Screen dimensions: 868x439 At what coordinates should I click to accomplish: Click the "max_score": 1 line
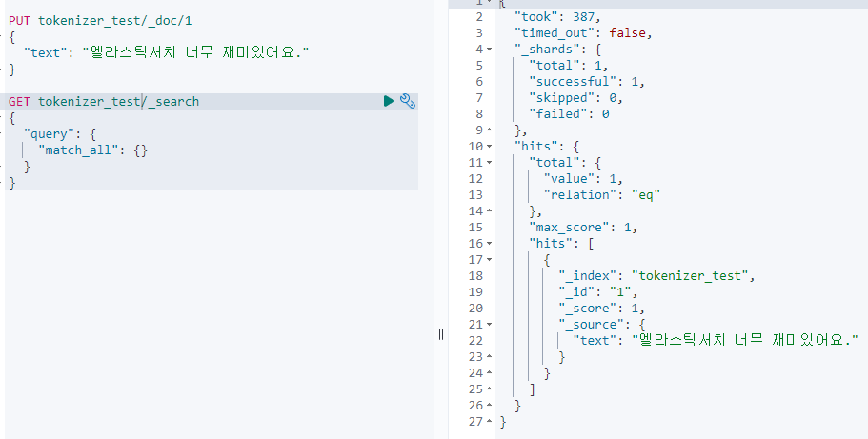pos(583,227)
